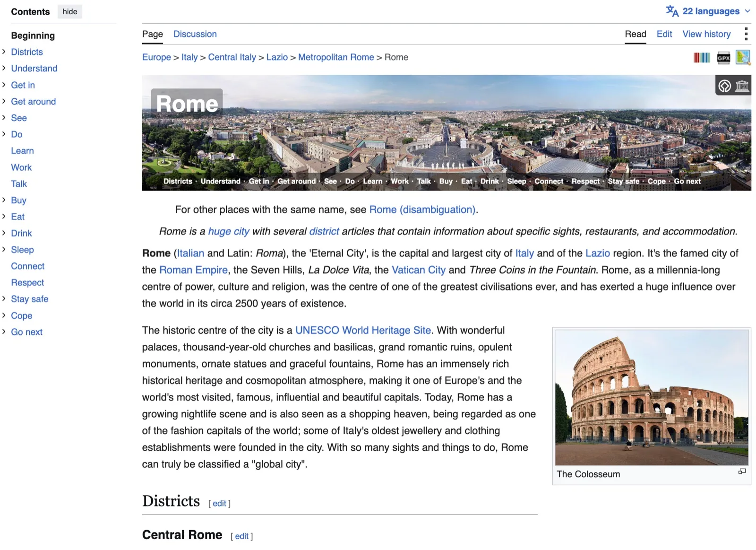The height and width of the screenshot is (550, 756).
Task: Go to Lazio in breadcrumb
Action: (x=277, y=57)
